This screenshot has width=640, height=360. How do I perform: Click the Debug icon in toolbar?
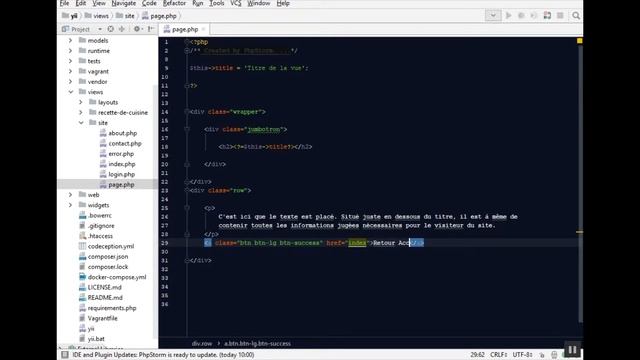click(521, 16)
